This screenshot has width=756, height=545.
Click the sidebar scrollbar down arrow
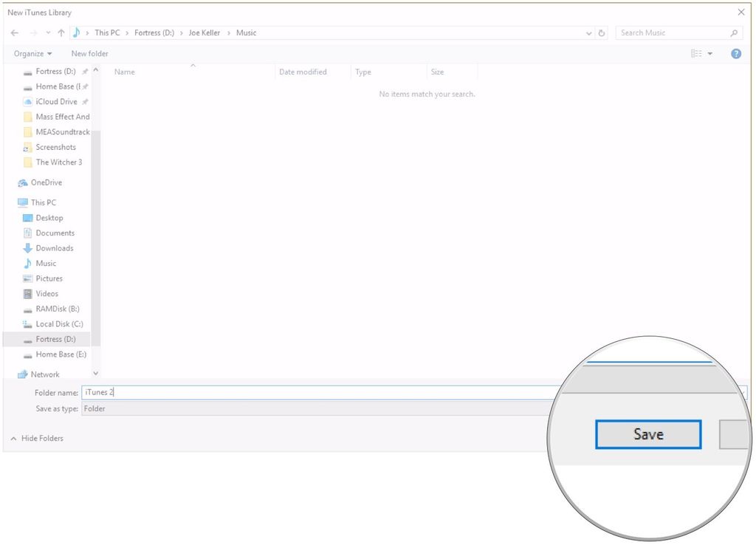(95, 373)
